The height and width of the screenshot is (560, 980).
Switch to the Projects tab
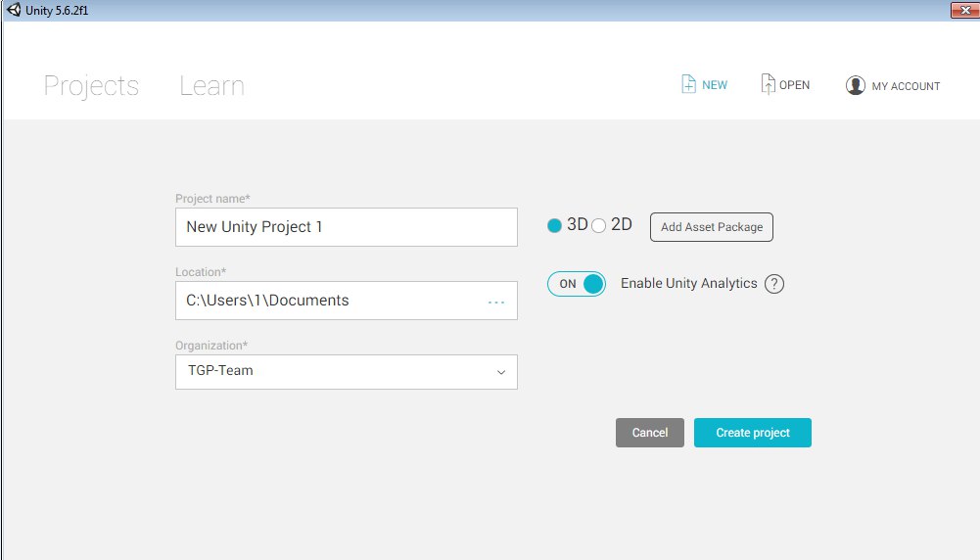91,86
